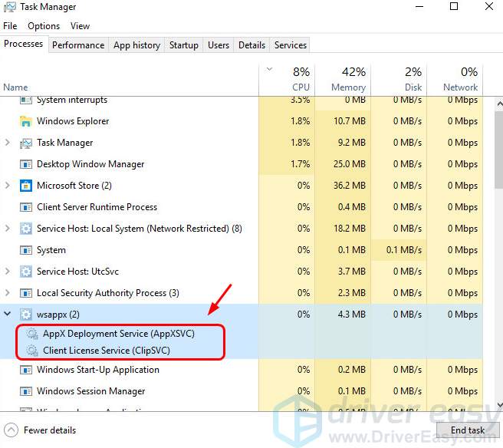Expand the Microsoft Store process group
The width and height of the screenshot is (503, 448).
coord(8,186)
